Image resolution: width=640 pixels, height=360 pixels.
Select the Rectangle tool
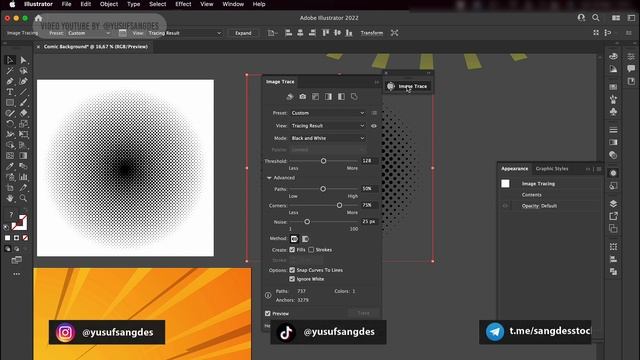tap(10, 102)
